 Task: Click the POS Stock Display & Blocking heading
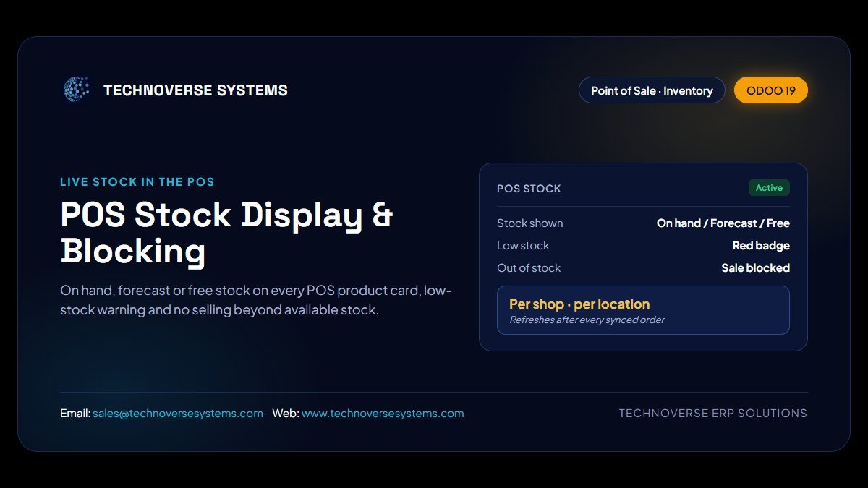point(227,233)
